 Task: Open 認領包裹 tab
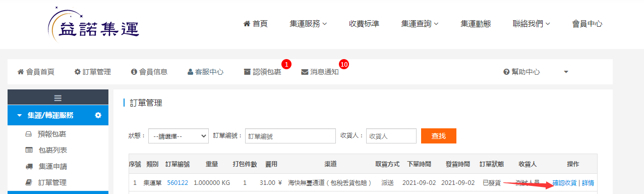tap(262, 72)
